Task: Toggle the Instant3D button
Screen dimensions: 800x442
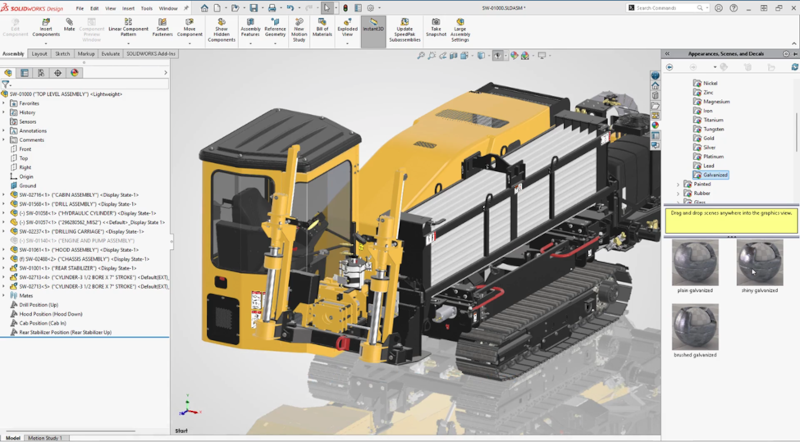Action: tap(374, 27)
